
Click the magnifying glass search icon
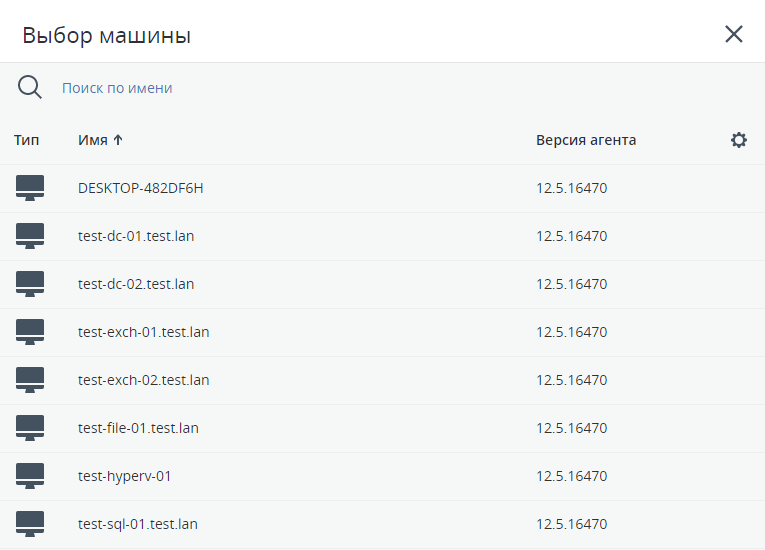point(30,88)
